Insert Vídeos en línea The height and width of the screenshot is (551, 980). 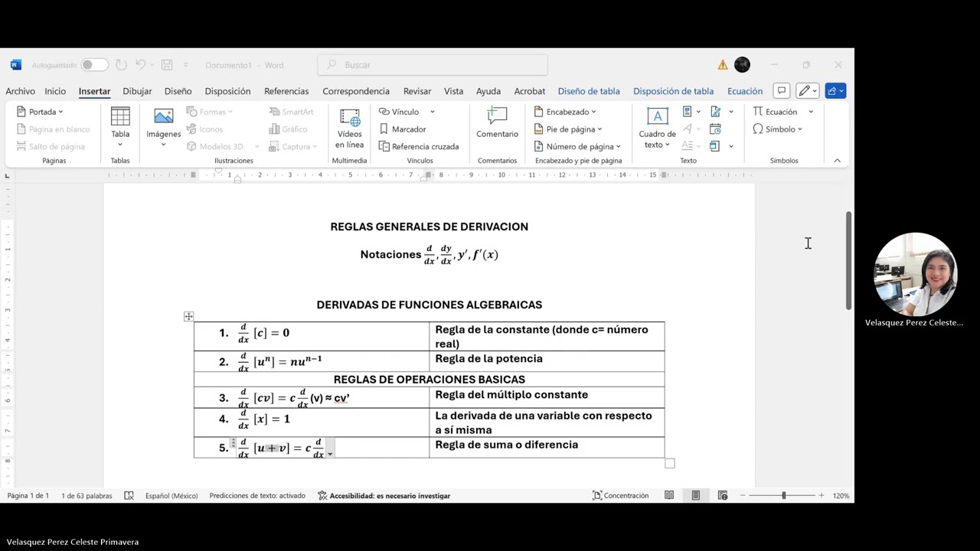tap(349, 128)
